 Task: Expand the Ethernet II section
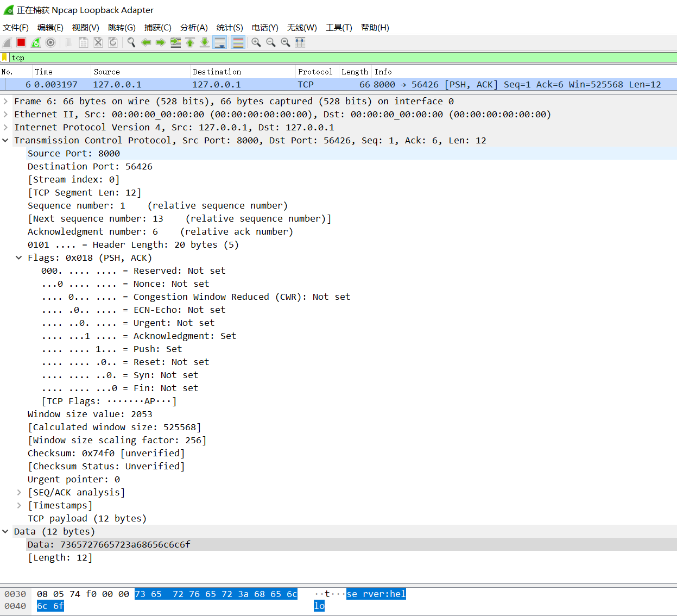5,114
